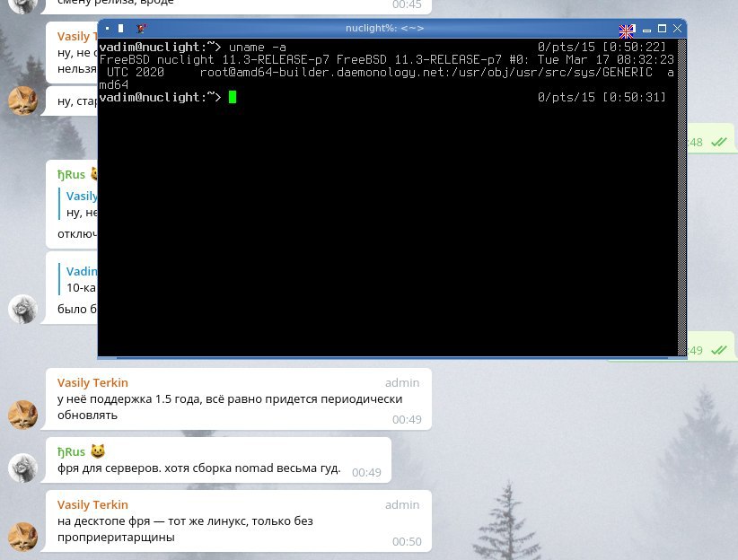
Task: Click the quoted Vadim reply preview
Action: [x=78, y=279]
